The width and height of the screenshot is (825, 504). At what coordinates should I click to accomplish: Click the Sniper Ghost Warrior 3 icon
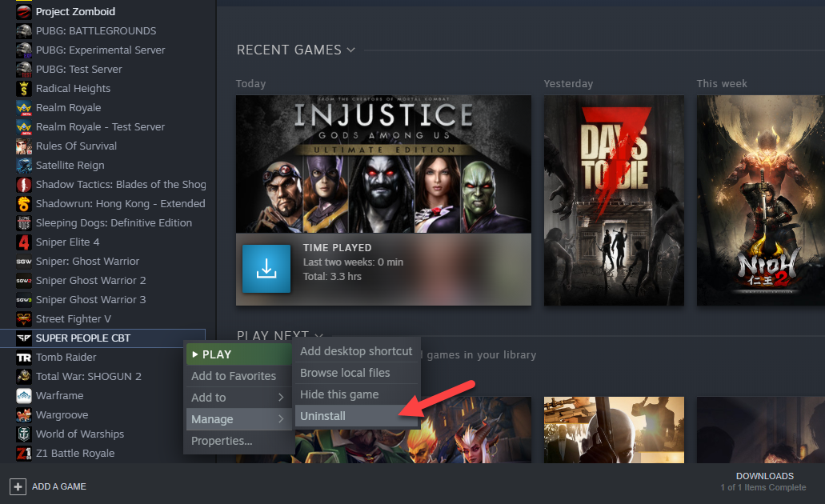(24, 300)
